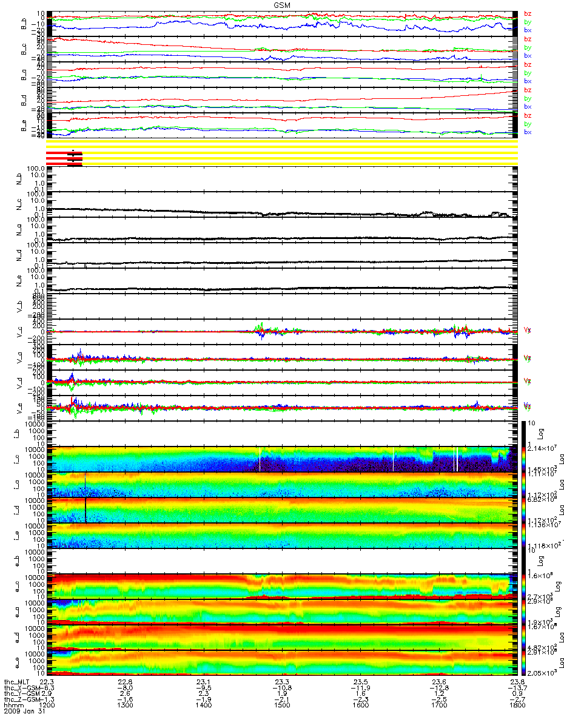
Task: Click the thc_MLT row label
Action: coord(17,682)
